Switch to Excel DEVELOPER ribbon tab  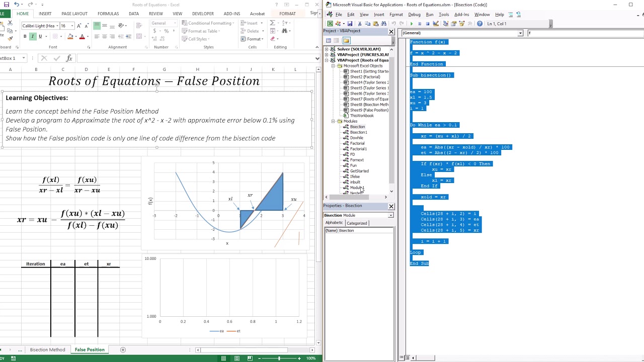coord(203,14)
